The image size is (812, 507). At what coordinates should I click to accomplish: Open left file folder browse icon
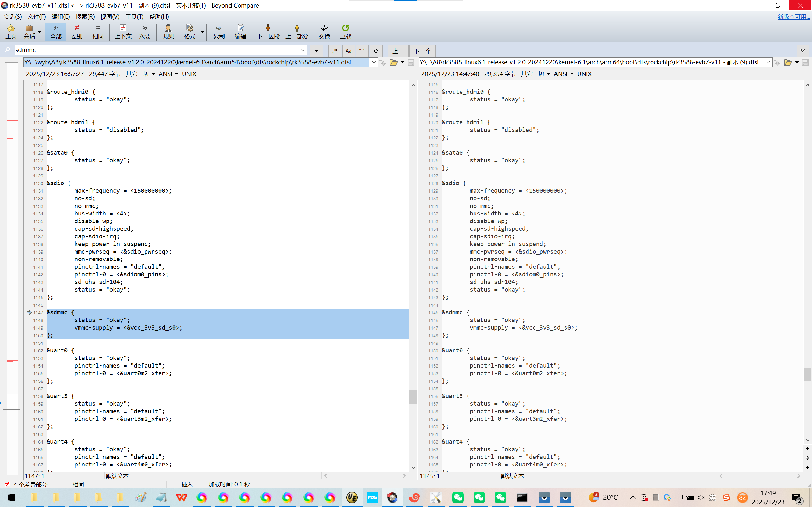coord(394,62)
